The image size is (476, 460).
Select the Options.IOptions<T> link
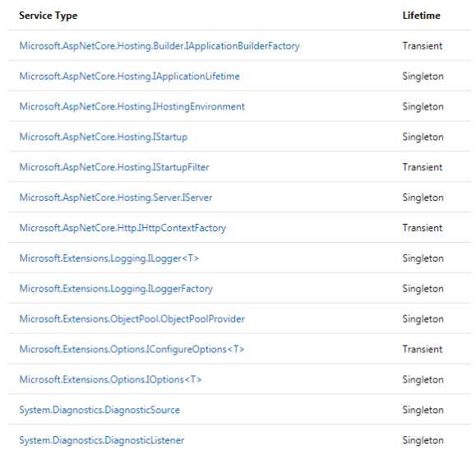coord(110,380)
